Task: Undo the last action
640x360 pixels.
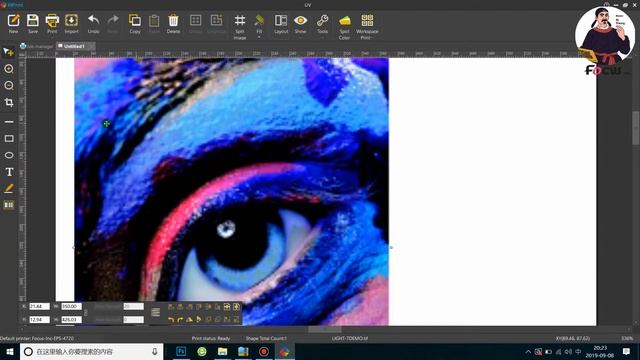Action: [93, 24]
